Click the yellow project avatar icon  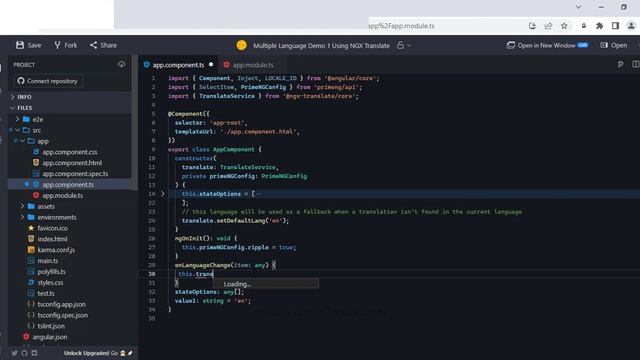point(241,45)
